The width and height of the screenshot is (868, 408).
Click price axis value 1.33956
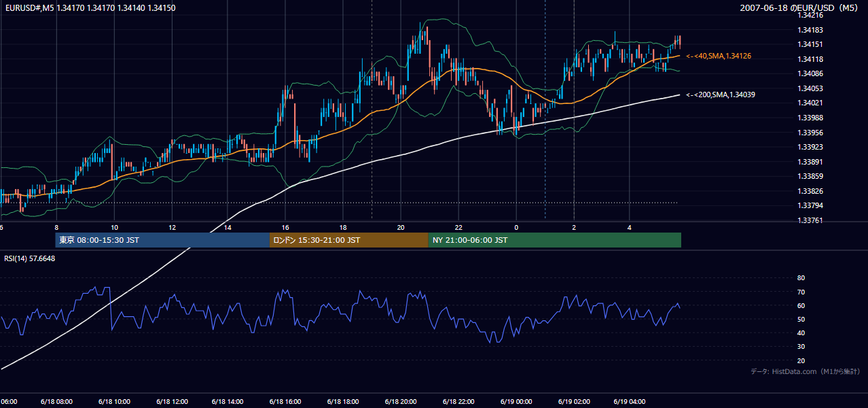click(x=810, y=133)
